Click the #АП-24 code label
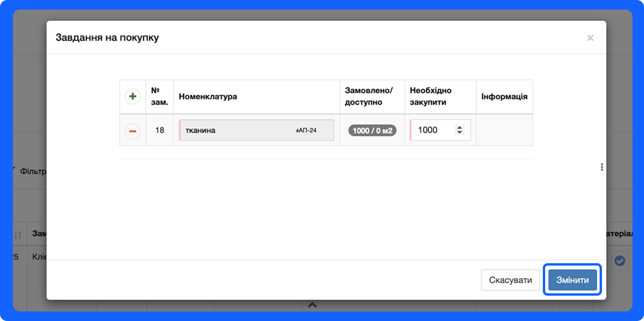Screen dimensions: 644x321 pyautogui.click(x=306, y=130)
